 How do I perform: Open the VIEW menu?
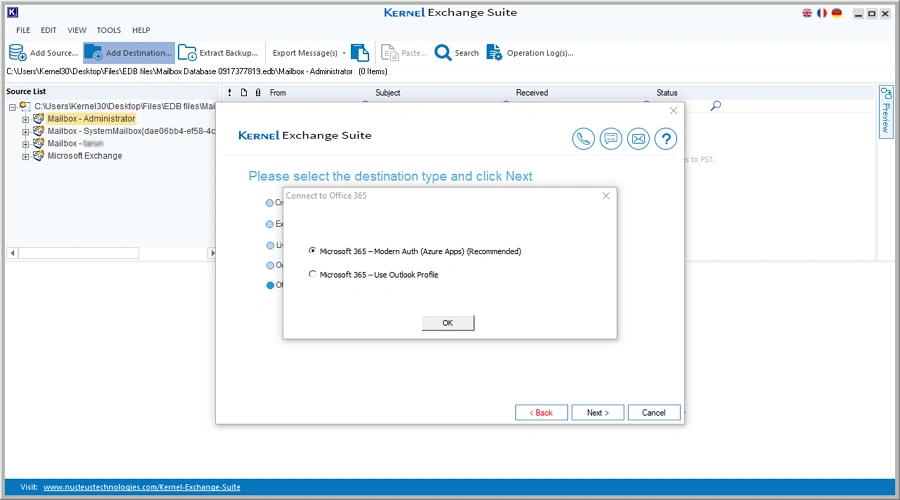click(x=77, y=30)
